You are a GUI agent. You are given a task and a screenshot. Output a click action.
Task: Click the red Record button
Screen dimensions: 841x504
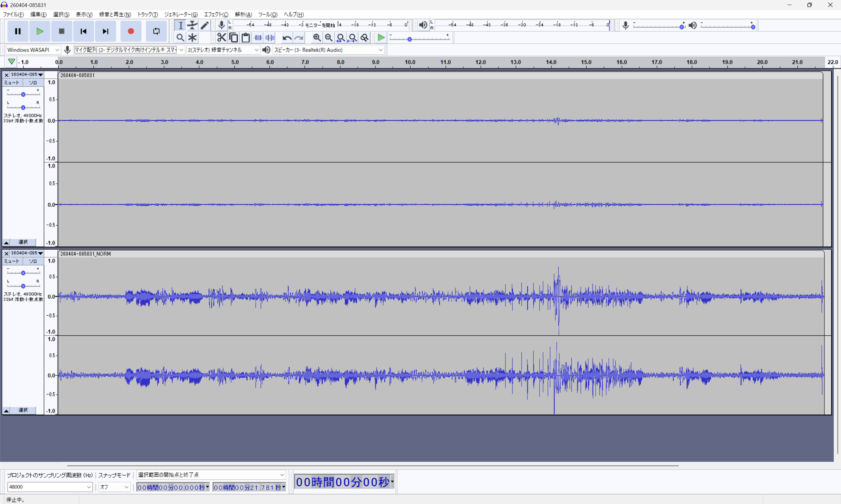click(x=131, y=31)
